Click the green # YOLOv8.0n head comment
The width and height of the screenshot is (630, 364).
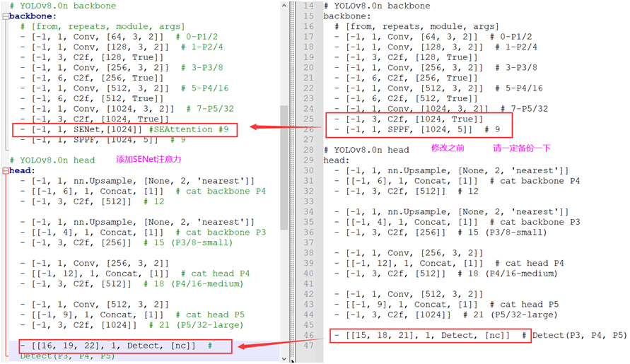pos(52,160)
